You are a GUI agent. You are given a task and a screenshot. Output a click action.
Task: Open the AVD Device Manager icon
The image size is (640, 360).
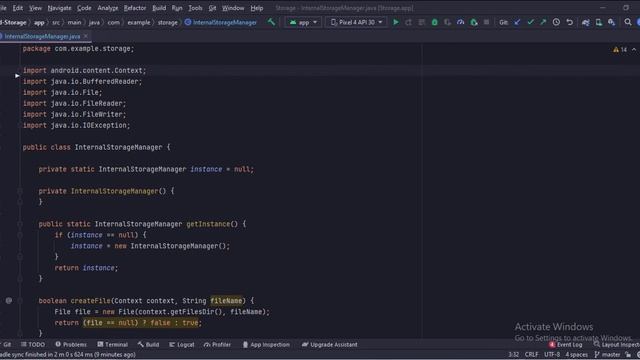pyautogui.click(x=598, y=22)
